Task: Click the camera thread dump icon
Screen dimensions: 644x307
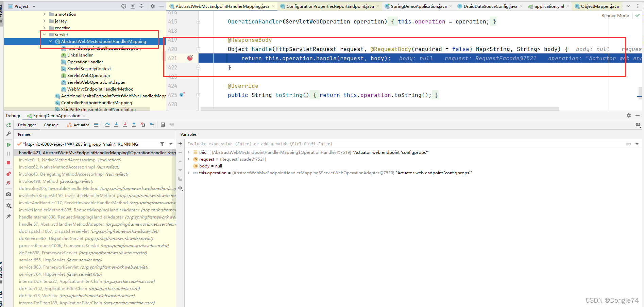Action: (9, 194)
